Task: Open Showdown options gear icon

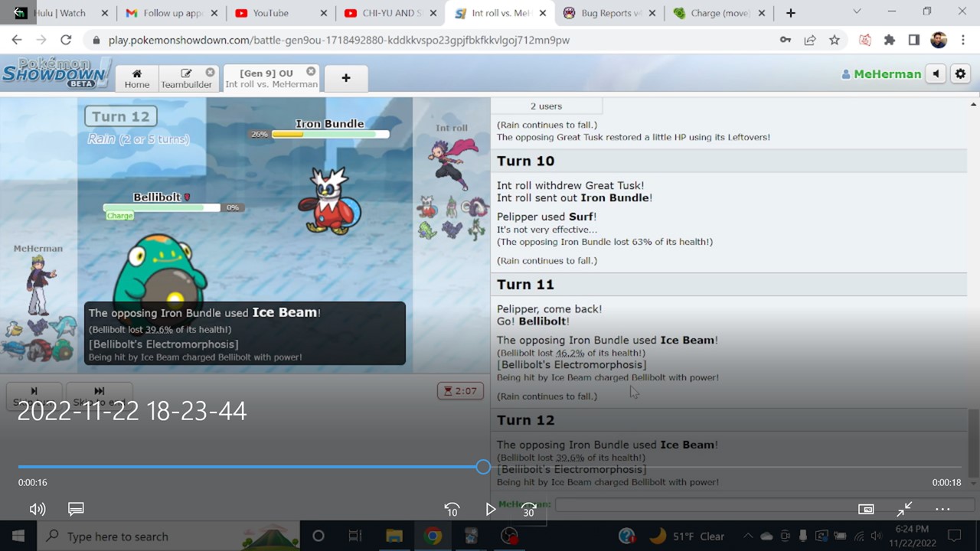Action: point(960,74)
